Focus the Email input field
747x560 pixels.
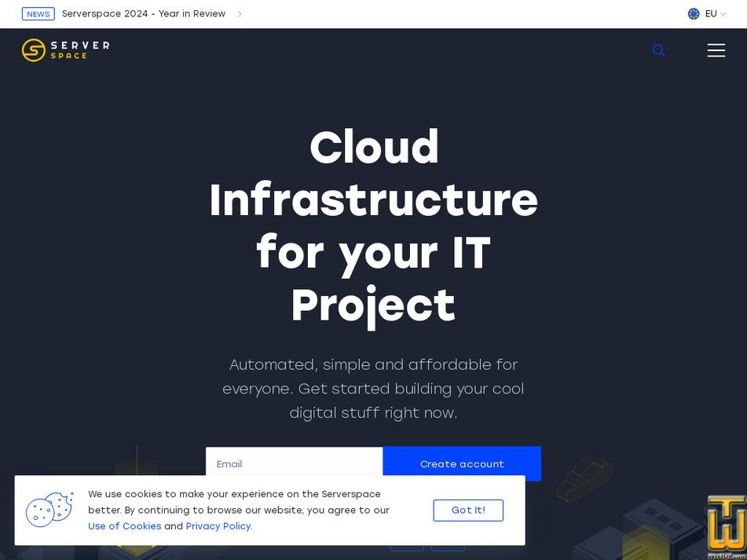coord(294,463)
